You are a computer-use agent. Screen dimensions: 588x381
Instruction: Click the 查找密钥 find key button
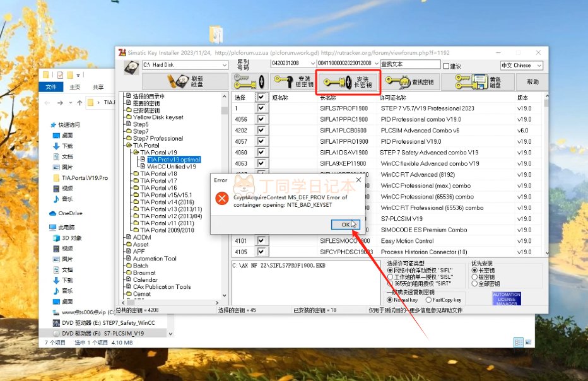coord(409,81)
